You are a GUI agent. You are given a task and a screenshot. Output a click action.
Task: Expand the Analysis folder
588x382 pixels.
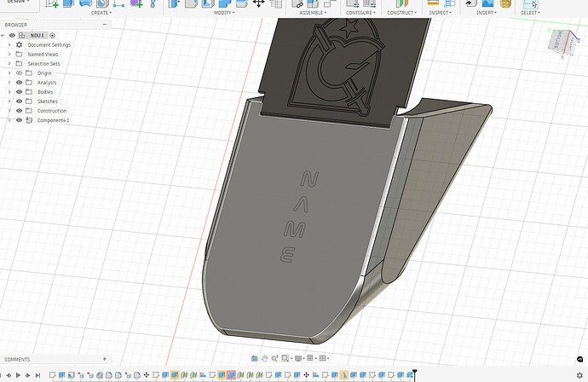point(9,82)
